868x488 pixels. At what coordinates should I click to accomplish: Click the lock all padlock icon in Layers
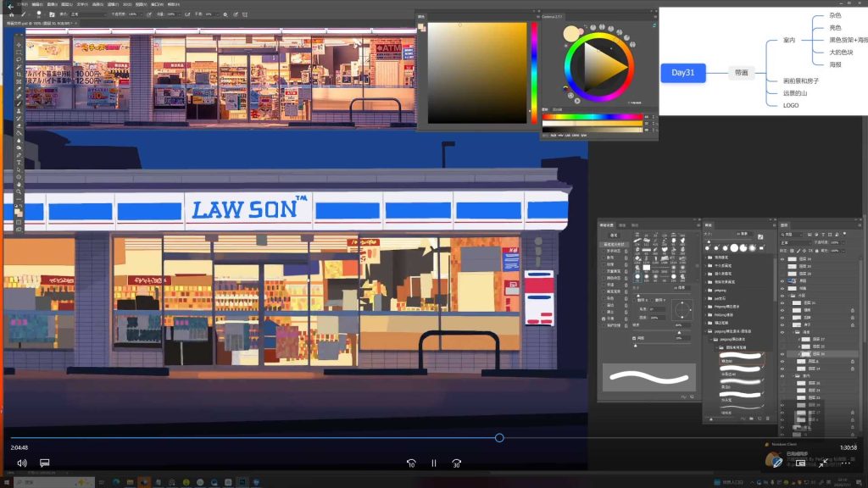click(x=817, y=251)
